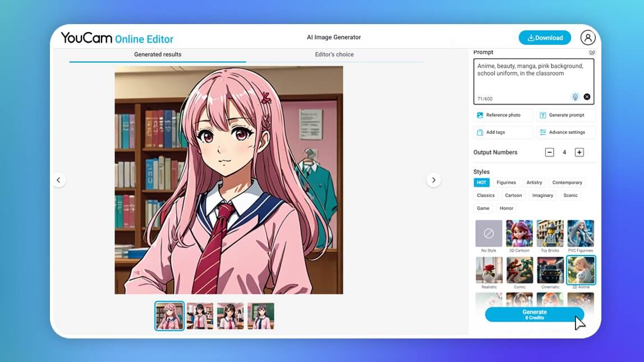Choose the No Style option
Screen dimensions: 644x362
(489, 234)
